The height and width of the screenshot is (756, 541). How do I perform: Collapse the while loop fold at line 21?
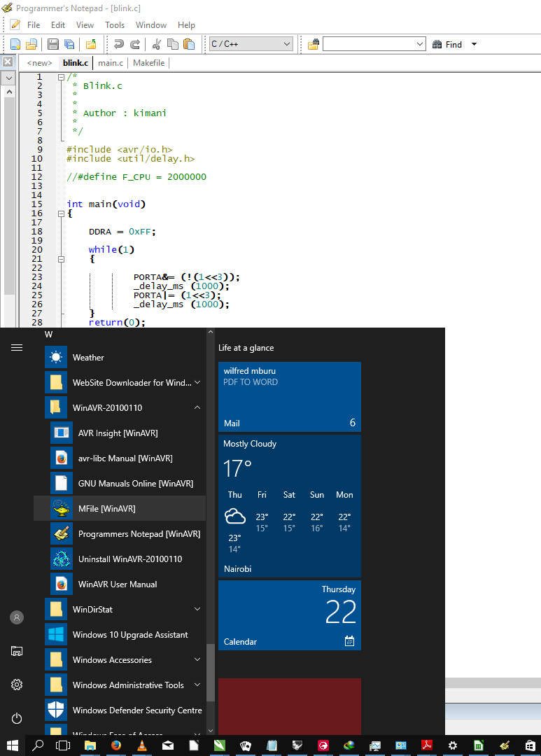(x=61, y=259)
